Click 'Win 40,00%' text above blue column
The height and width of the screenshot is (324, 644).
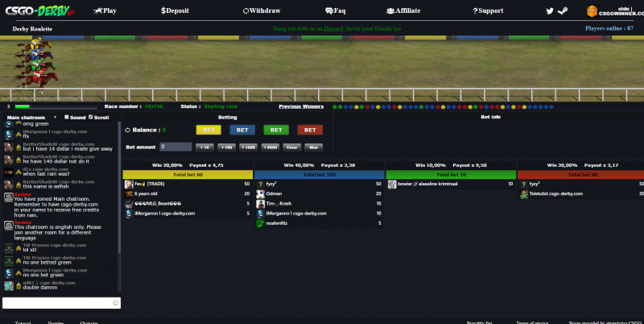[299, 165]
